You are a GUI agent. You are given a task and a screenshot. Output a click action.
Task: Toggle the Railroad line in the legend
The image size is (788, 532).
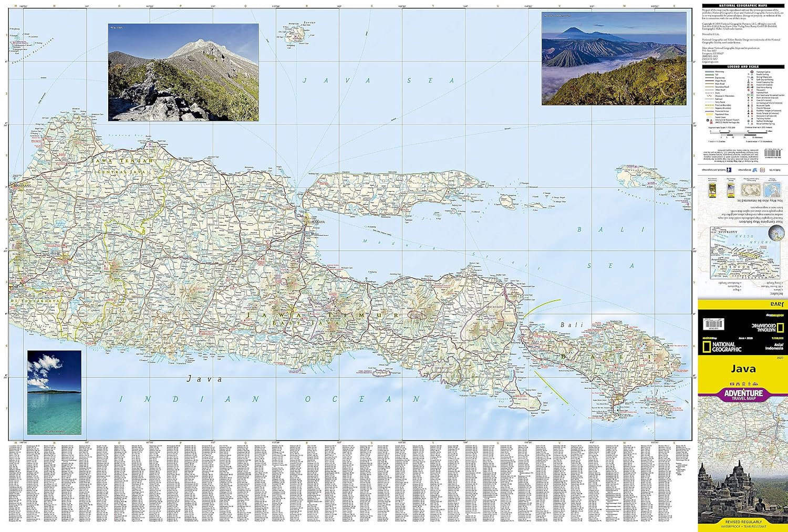pos(710,99)
